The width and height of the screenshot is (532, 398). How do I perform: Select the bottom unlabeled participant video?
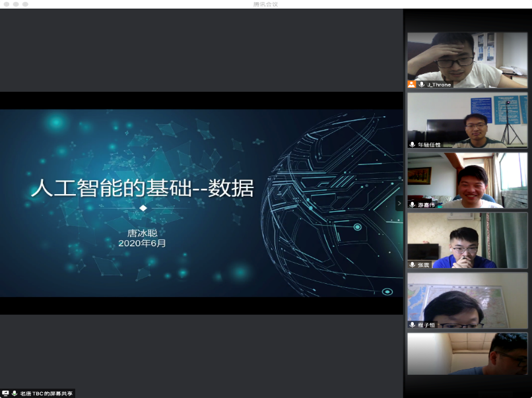tap(467, 354)
